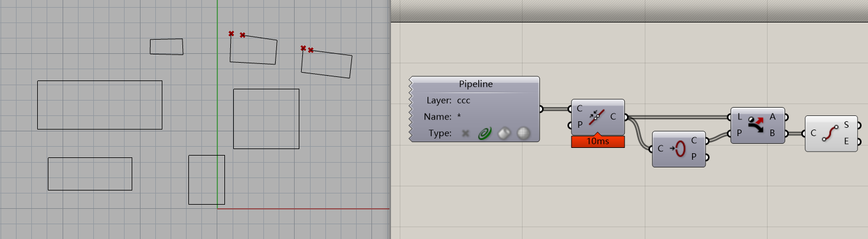
Task: Toggle the brep type filter box icon
Action: [x=504, y=134]
